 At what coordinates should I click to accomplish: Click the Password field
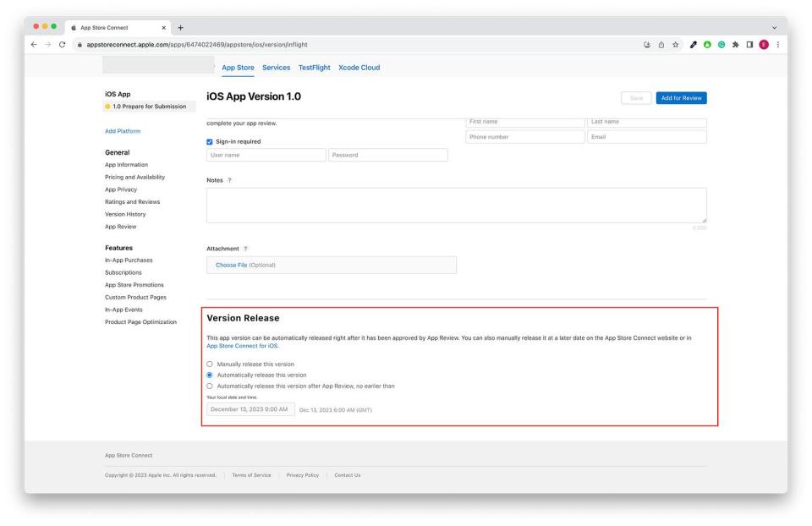pyautogui.click(x=388, y=155)
